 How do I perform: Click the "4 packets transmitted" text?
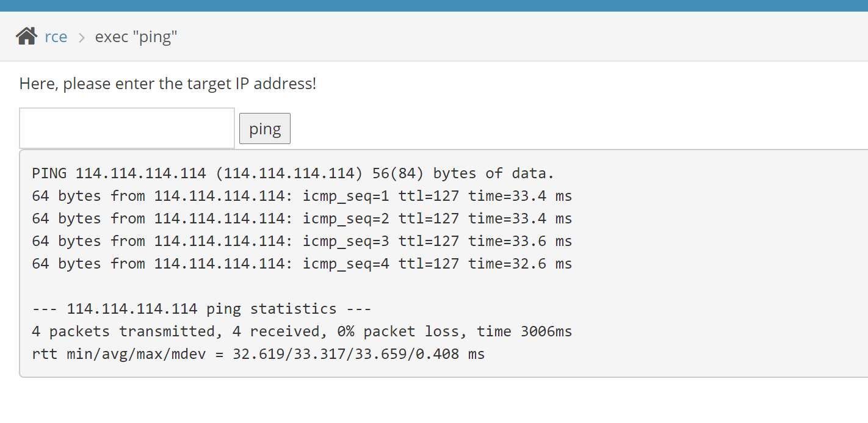pos(123,331)
